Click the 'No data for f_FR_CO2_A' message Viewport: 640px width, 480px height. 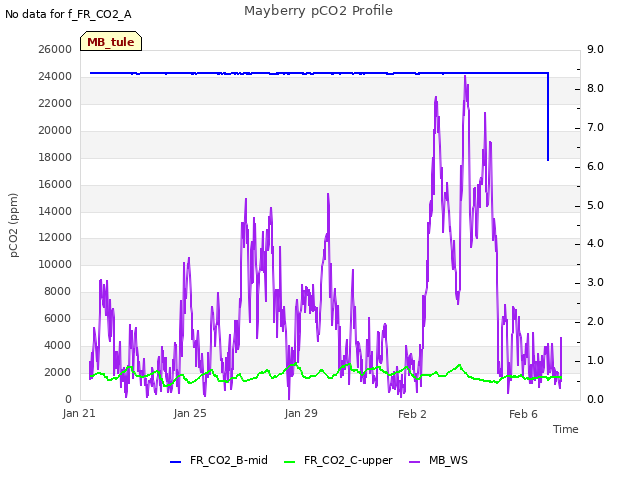pyautogui.click(x=68, y=14)
